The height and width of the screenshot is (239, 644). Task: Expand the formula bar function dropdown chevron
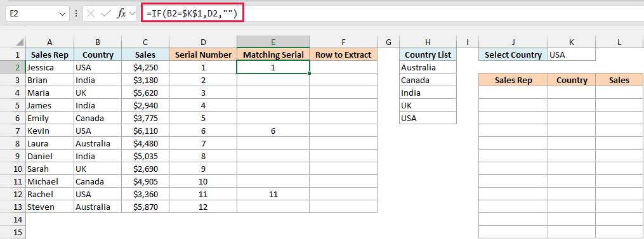132,13
